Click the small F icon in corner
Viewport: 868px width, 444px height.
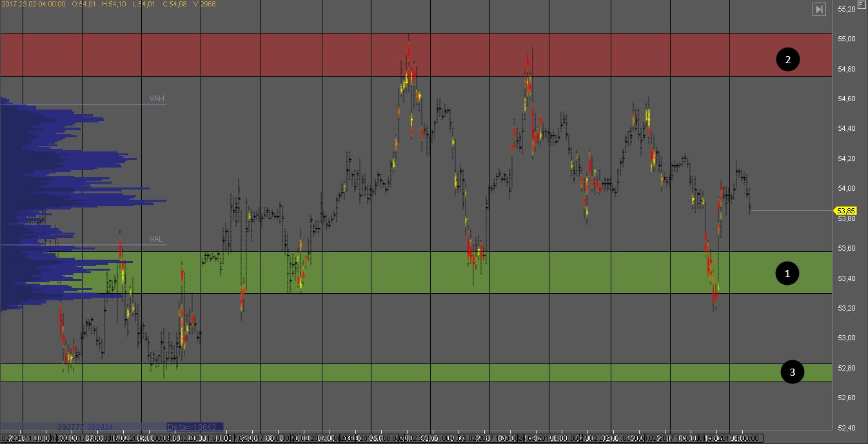[861, 5]
